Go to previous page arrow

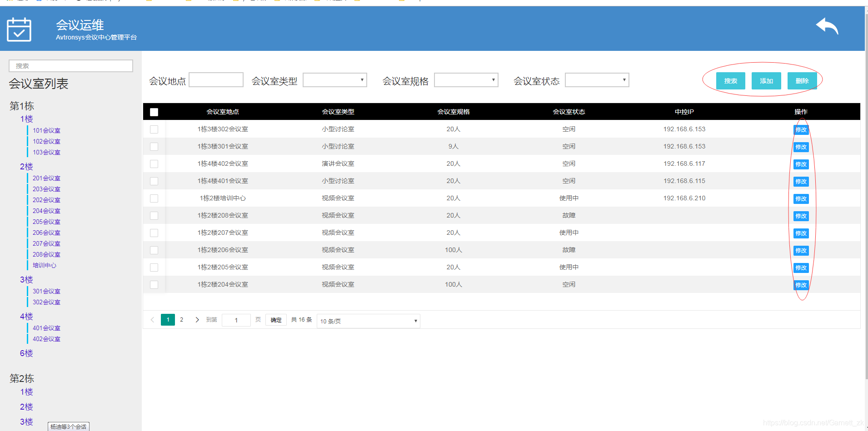click(x=152, y=320)
